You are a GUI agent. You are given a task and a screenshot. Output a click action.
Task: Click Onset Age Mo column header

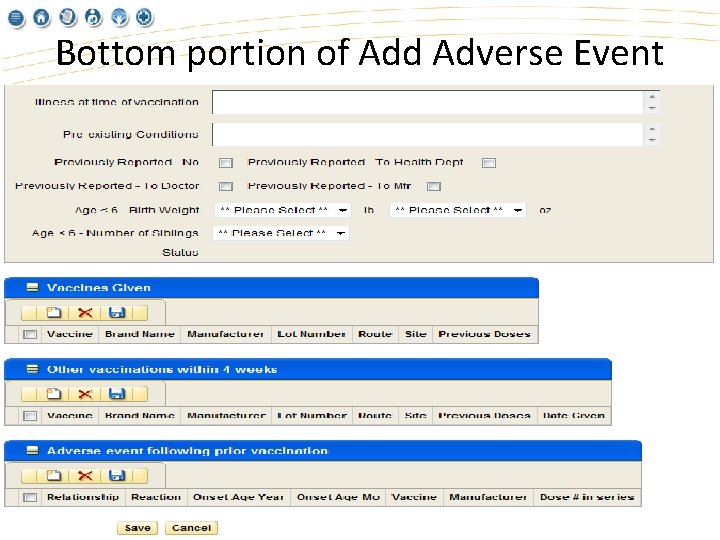click(338, 497)
